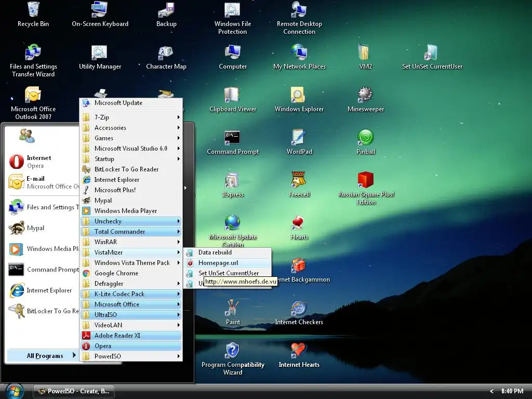Open Command Prompt desktop icon
The height and width of the screenshot is (399, 532).
click(x=233, y=142)
